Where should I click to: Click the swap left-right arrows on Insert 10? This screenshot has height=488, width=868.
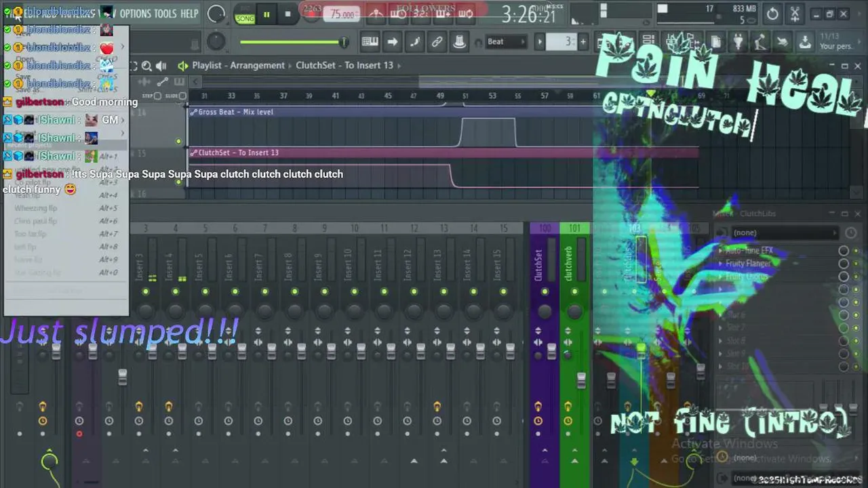pyautogui.click(x=347, y=342)
